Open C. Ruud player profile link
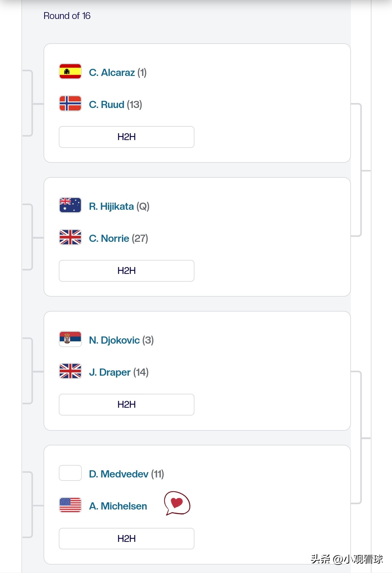Image resolution: width=392 pixels, height=573 pixels. pyautogui.click(x=106, y=105)
